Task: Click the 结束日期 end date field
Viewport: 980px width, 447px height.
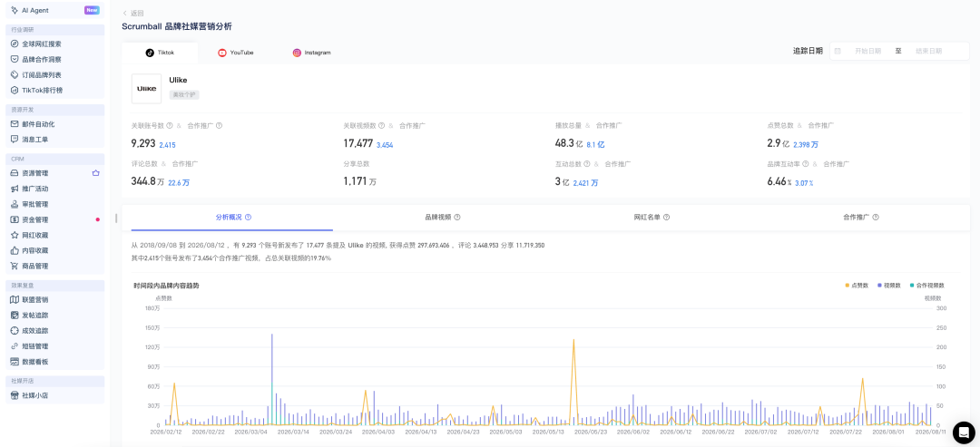Action: coord(928,51)
